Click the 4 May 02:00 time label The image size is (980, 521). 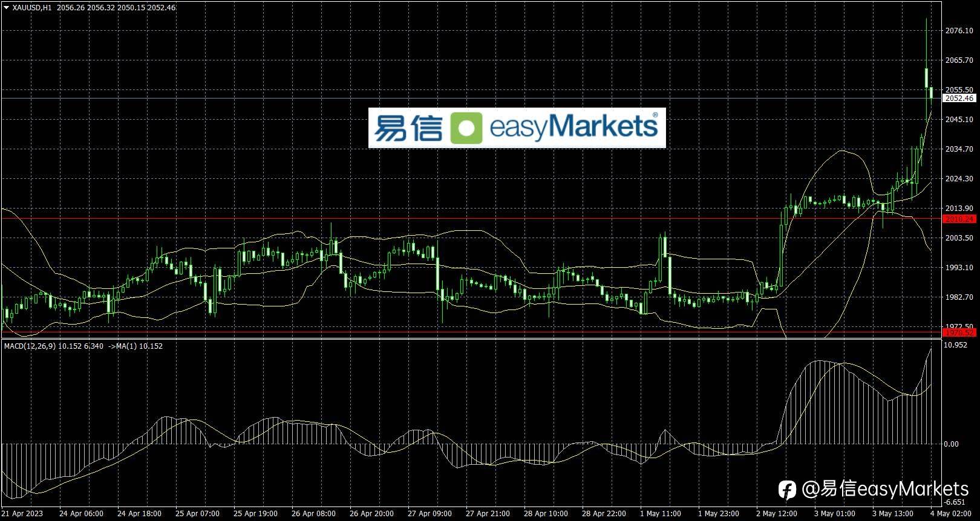click(x=951, y=514)
